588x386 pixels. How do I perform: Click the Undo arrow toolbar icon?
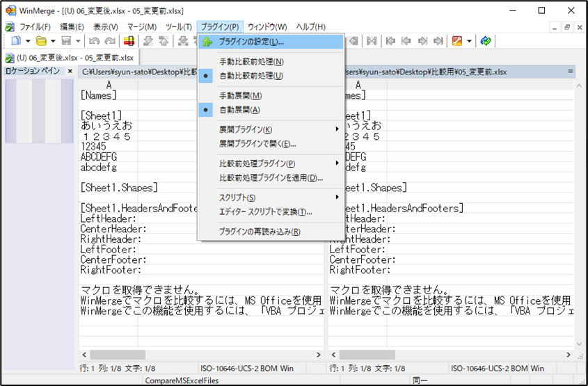(x=93, y=42)
